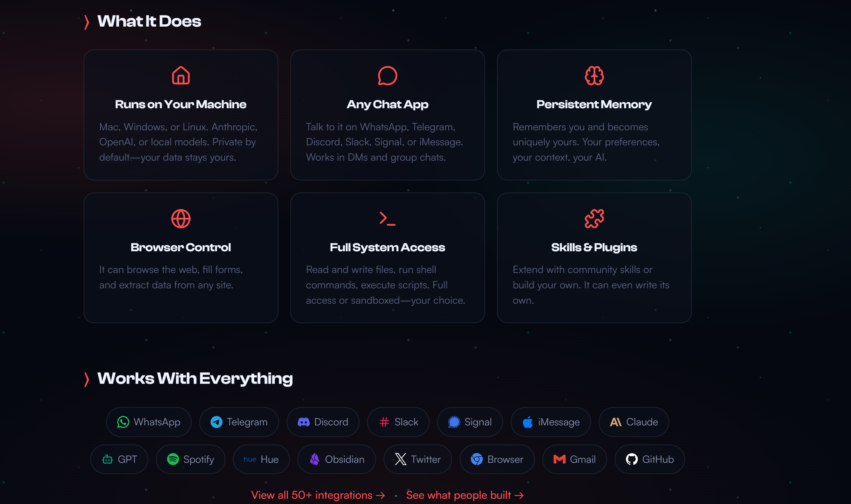The height and width of the screenshot is (504, 851).
Task: Follow the See what people built link
Action: (464, 495)
